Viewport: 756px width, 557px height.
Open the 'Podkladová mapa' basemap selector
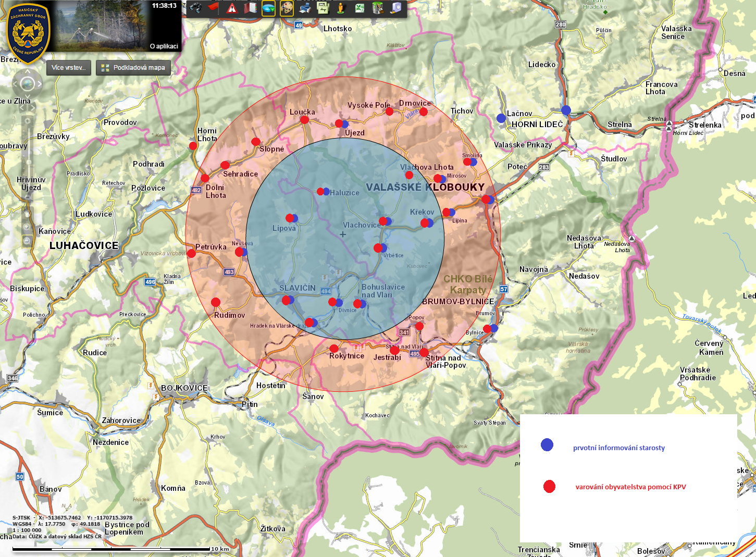pyautogui.click(x=133, y=68)
